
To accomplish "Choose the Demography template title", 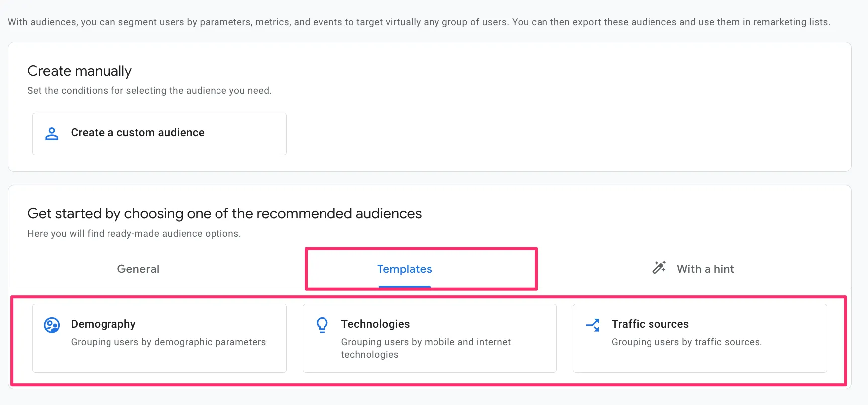I will (103, 324).
